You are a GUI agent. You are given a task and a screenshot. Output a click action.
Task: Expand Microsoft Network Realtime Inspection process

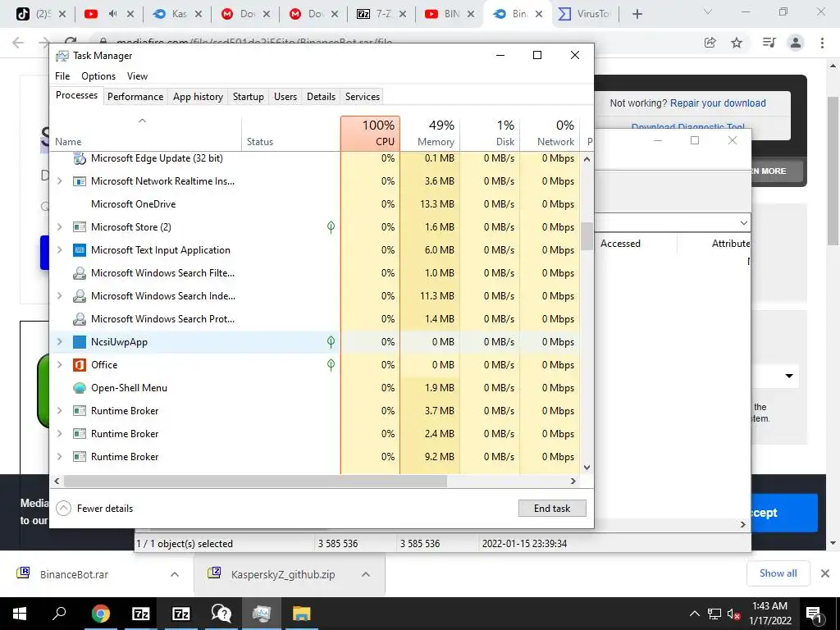point(59,181)
